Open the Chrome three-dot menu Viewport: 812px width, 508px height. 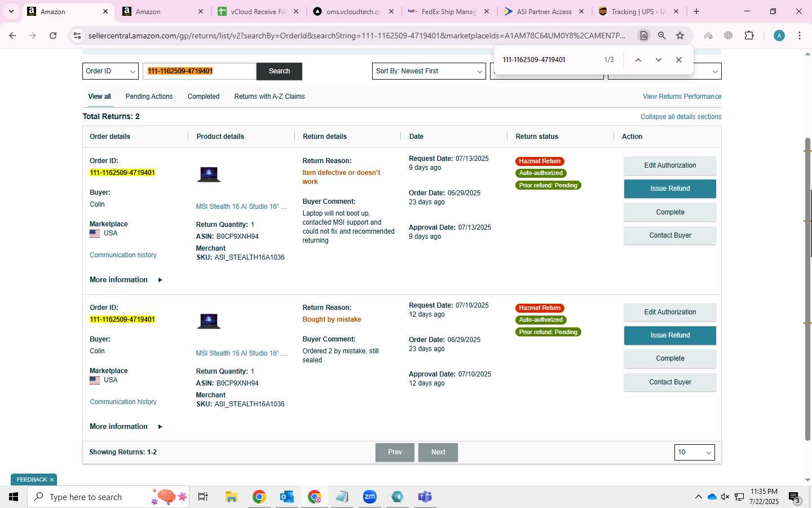800,36
